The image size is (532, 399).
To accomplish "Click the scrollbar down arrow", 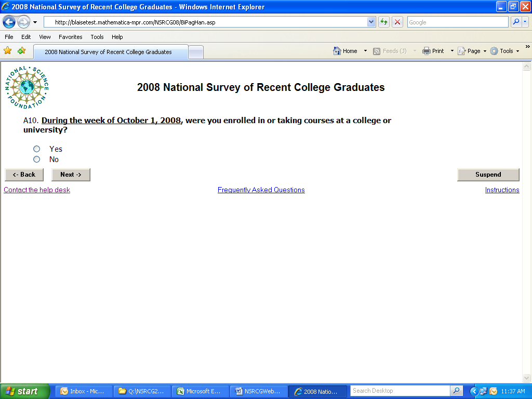I will pos(527,378).
